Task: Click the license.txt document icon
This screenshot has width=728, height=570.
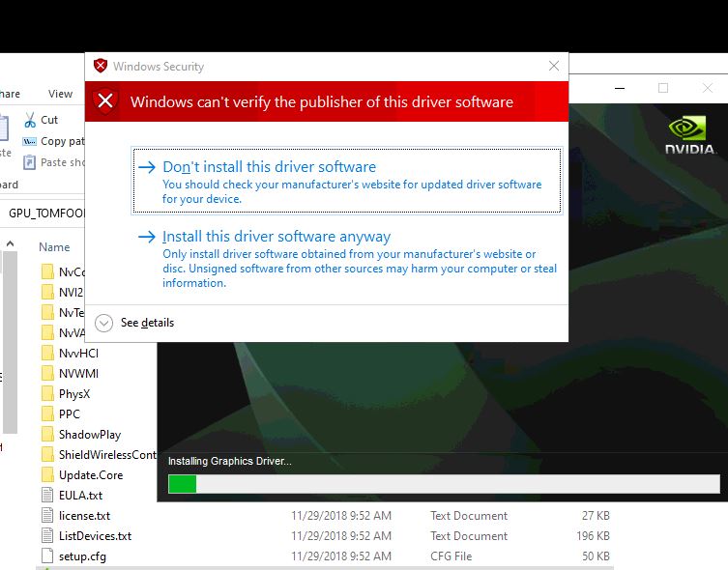Action: point(47,515)
